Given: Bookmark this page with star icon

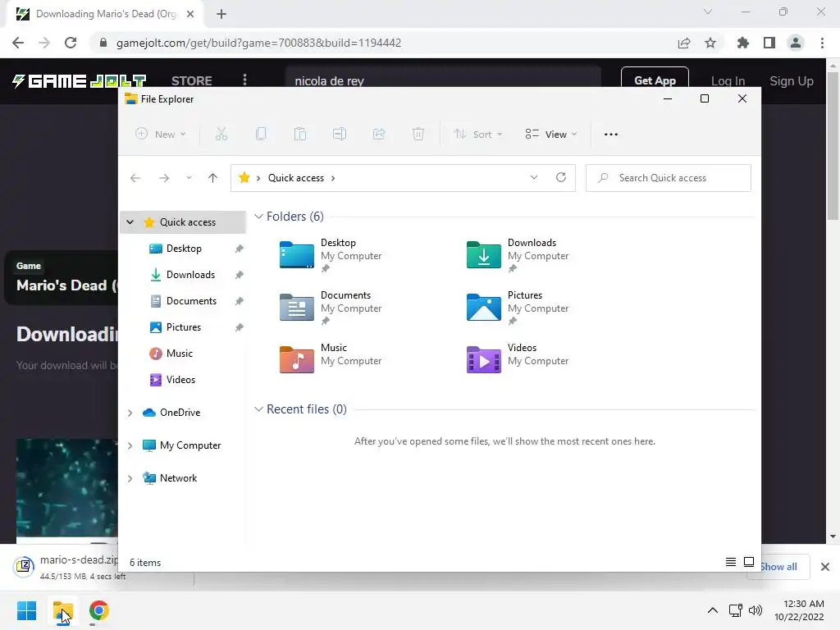Looking at the screenshot, I should point(710,43).
